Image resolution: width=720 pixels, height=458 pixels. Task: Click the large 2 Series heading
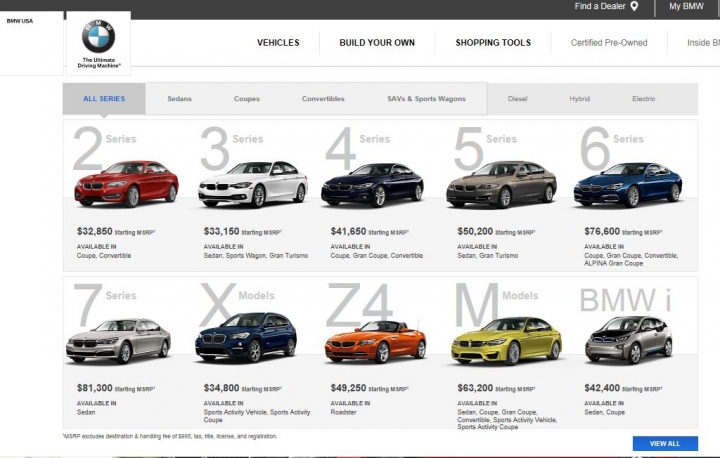(x=104, y=147)
